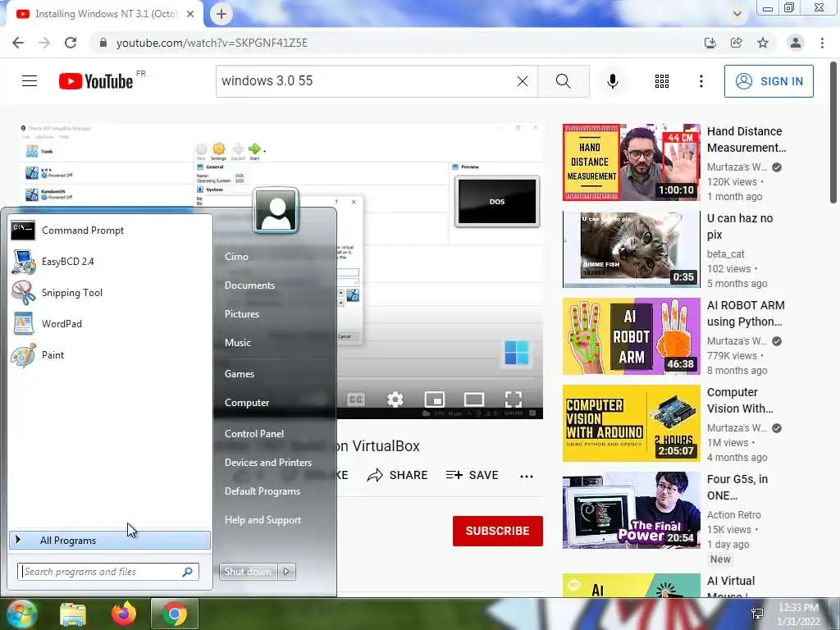Open YouTube settings three-dot menu

coord(701,81)
